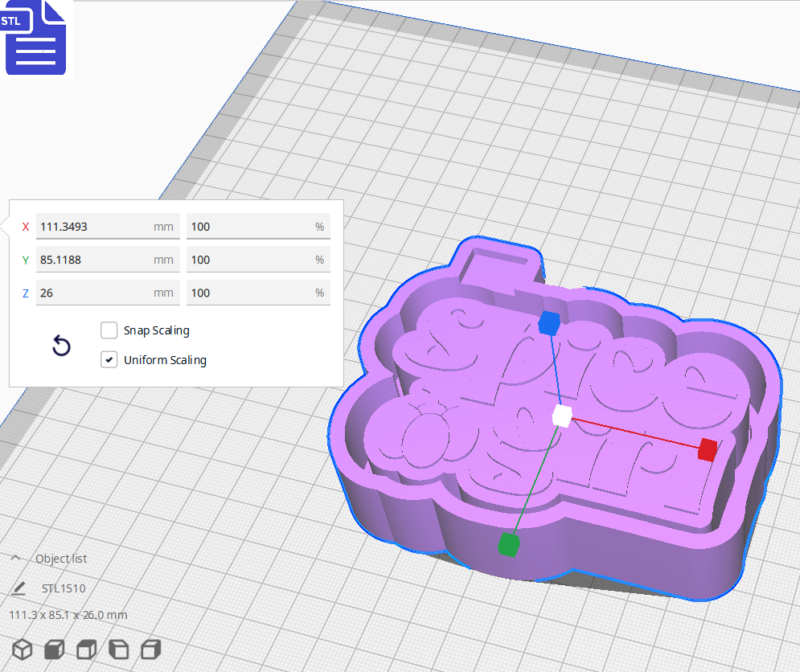
Task: Switch to the left side view icon
Action: pos(118,649)
